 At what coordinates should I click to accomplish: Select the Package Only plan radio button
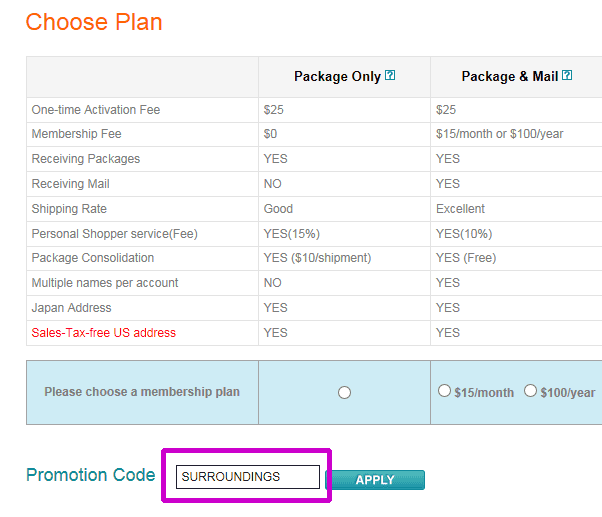point(344,392)
